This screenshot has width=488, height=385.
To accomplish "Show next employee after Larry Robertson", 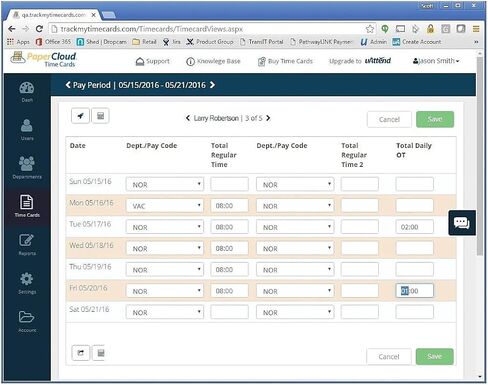I will tap(268, 118).
